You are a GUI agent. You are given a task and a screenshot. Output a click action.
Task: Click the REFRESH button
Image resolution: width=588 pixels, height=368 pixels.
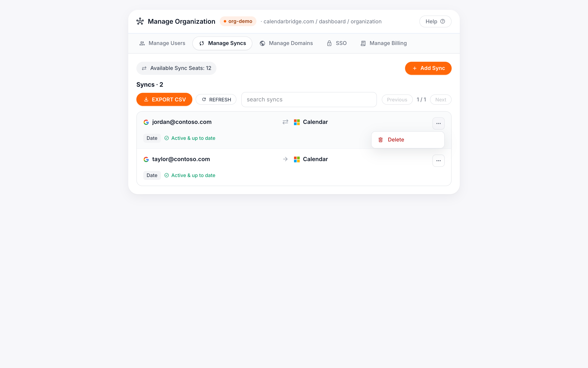point(216,100)
